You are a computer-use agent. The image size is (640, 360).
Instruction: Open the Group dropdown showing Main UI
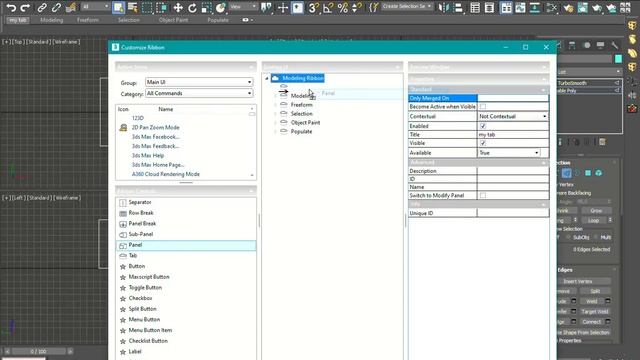coord(199,82)
